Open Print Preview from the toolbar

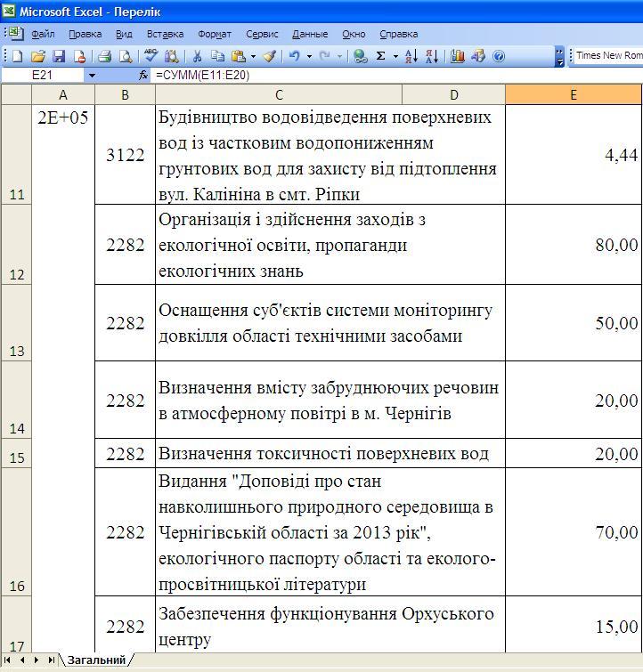click(x=126, y=56)
